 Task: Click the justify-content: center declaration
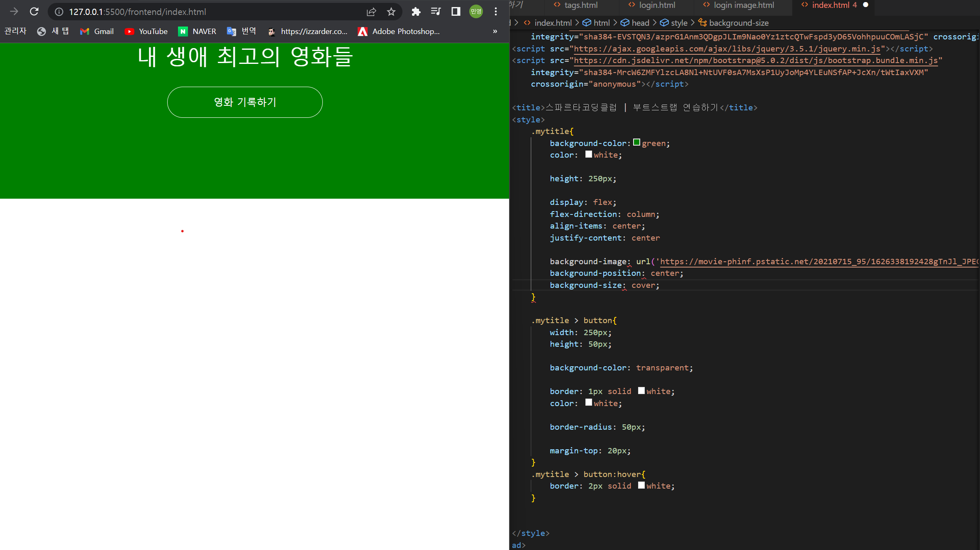(x=605, y=238)
